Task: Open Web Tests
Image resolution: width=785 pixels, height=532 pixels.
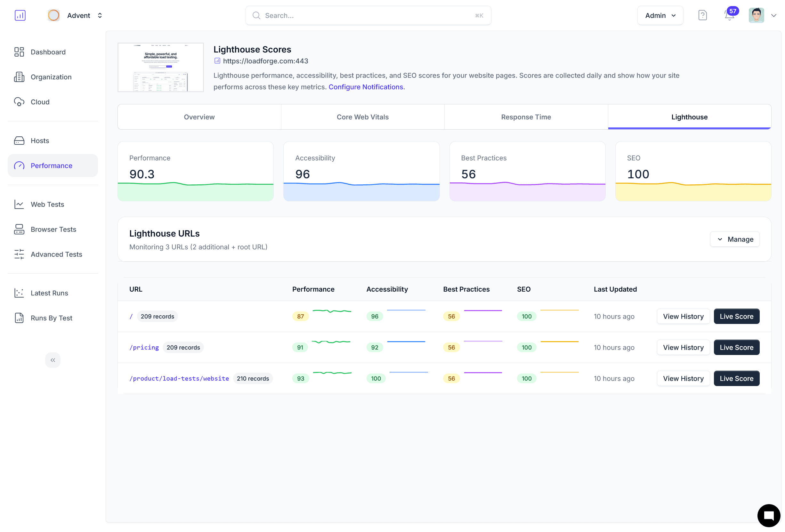Action: pos(47,204)
